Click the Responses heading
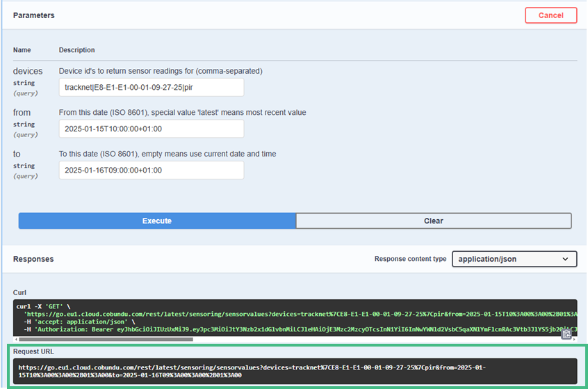 coord(33,259)
